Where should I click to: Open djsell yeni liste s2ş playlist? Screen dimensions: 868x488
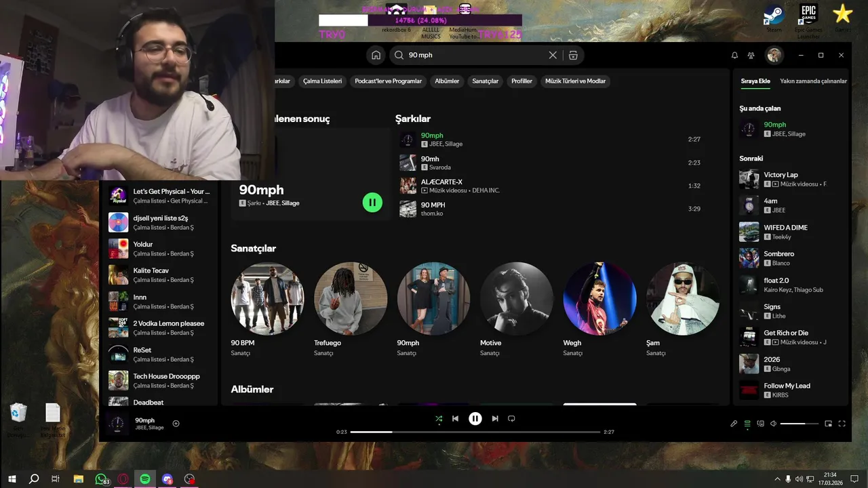(159, 222)
